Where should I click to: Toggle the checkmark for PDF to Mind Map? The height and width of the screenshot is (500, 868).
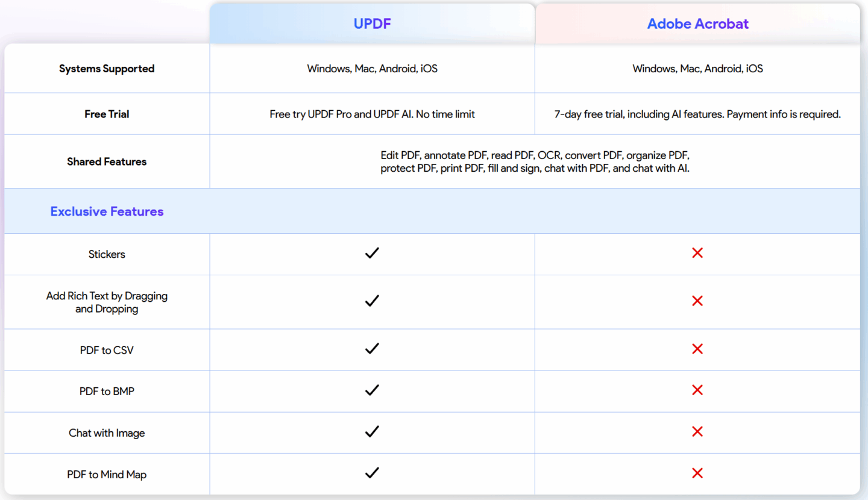[x=372, y=473]
